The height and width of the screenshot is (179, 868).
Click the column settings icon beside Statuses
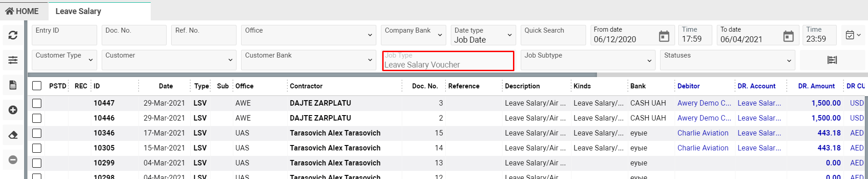832,60
